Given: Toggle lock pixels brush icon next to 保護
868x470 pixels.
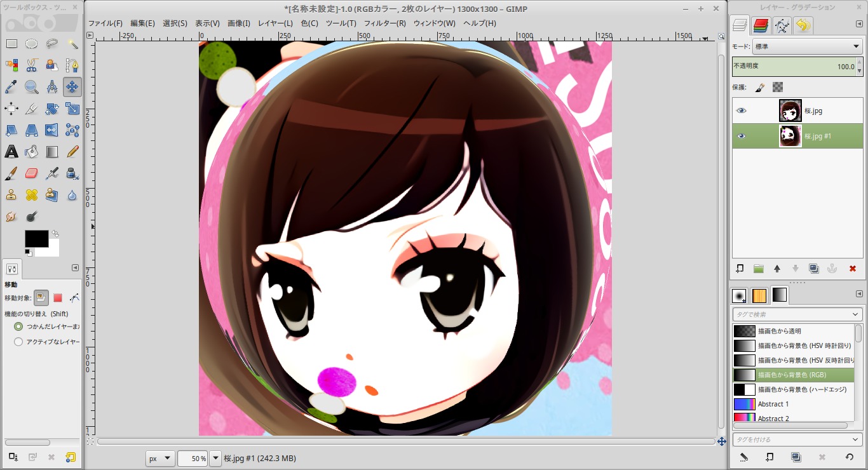Looking at the screenshot, I should point(759,88).
